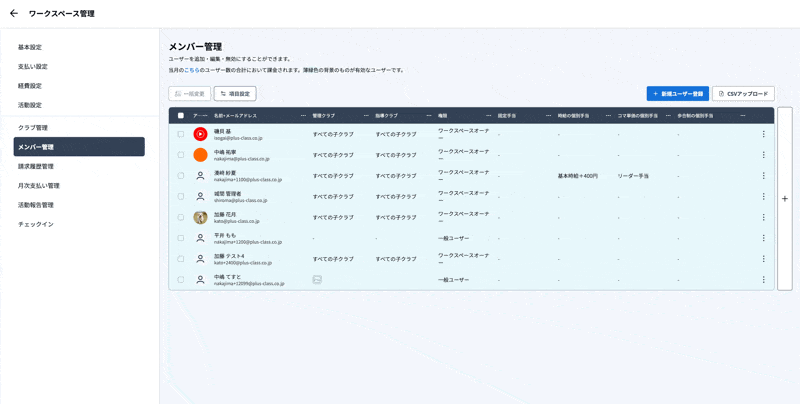
Task: Open the 管理クラブ column options menu
Action: click(x=366, y=116)
